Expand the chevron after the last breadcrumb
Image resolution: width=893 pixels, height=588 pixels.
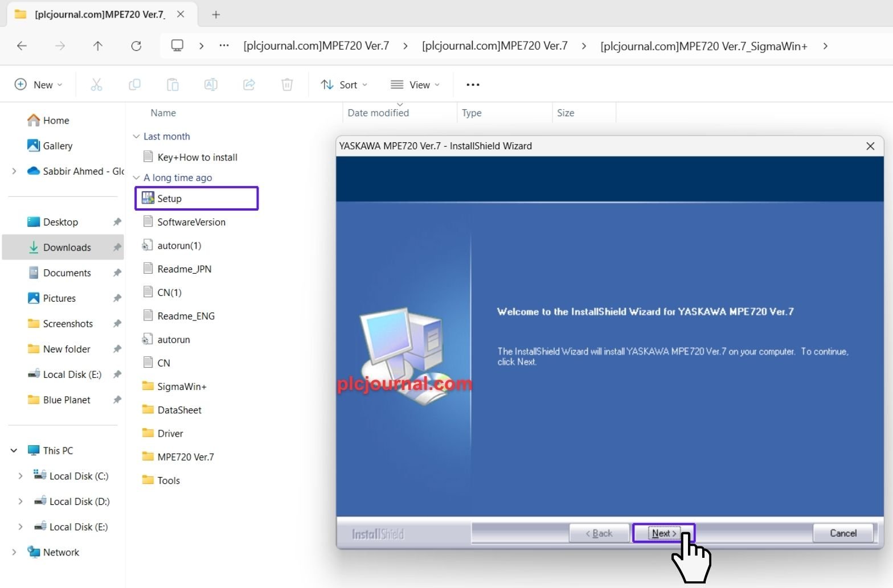coord(825,46)
